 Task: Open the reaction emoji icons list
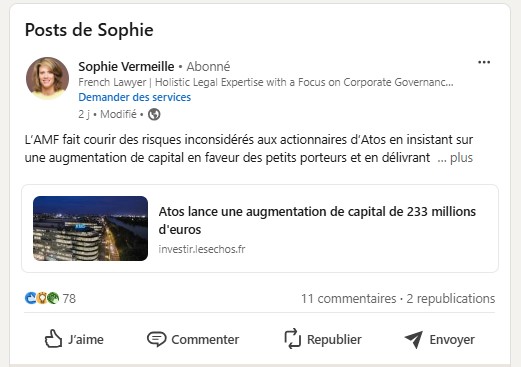42,298
